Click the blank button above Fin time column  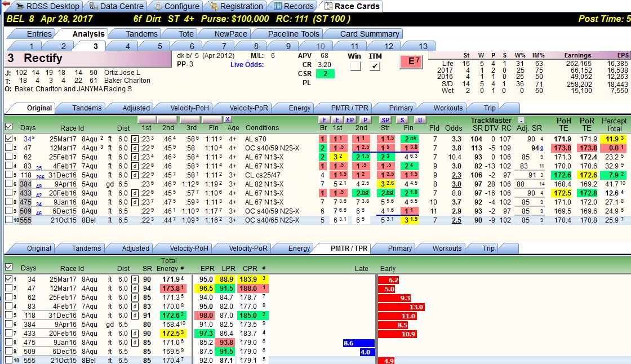click(212, 119)
